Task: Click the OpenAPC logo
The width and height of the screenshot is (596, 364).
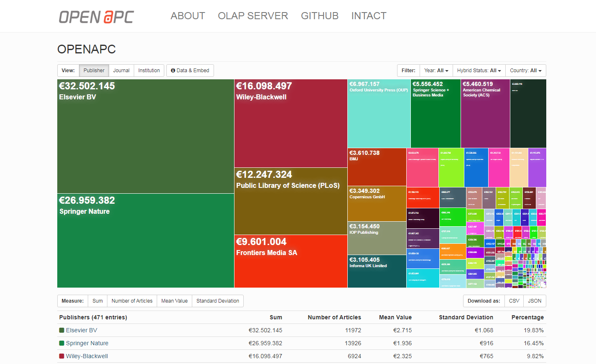Action: click(x=96, y=17)
